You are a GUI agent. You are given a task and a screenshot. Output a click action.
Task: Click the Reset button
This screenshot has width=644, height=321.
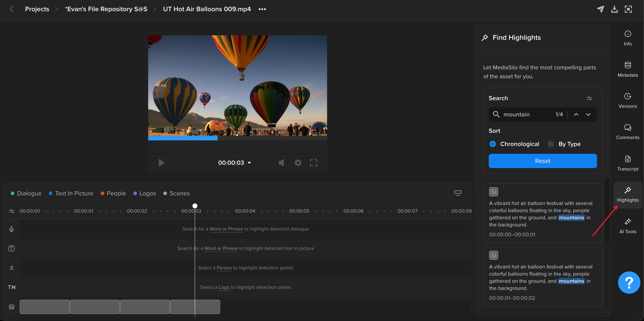pos(543,161)
